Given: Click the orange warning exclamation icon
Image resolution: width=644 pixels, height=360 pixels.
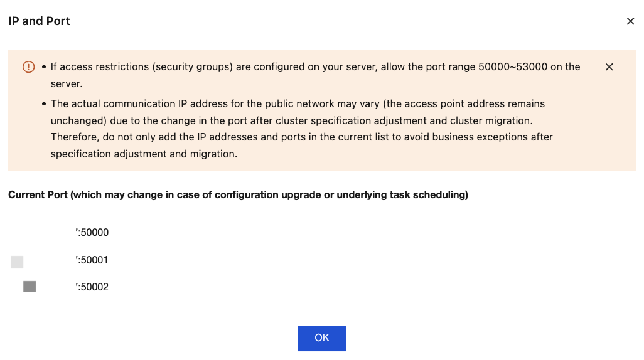Looking at the screenshot, I should 29,67.
